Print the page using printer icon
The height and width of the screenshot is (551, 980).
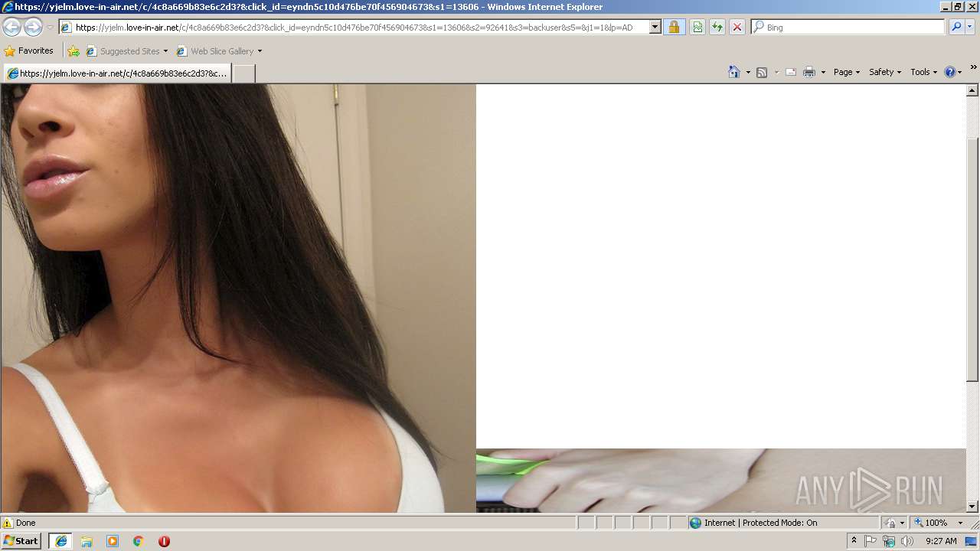click(x=809, y=72)
